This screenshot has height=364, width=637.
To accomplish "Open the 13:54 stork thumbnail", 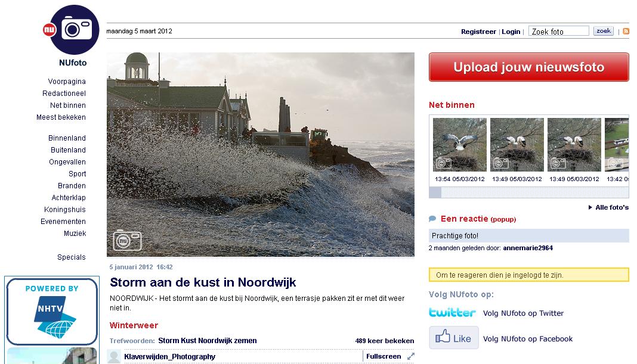I will pyautogui.click(x=459, y=144).
